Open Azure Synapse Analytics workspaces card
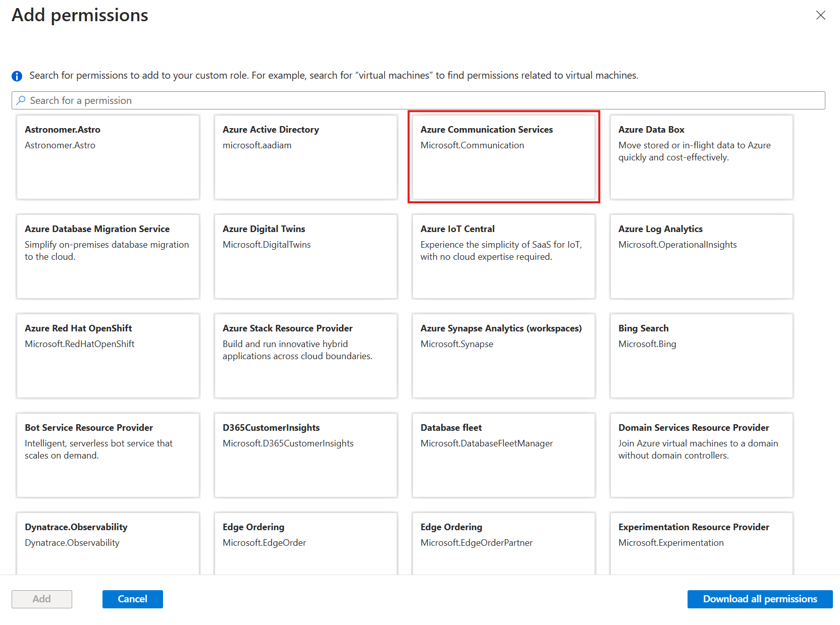Screen dimensions: 840x625 point(503,356)
